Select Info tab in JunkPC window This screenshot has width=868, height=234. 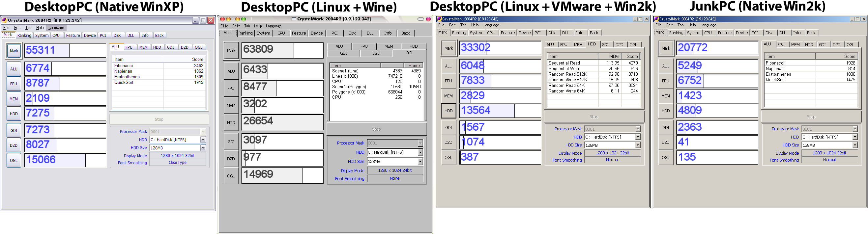797,33
